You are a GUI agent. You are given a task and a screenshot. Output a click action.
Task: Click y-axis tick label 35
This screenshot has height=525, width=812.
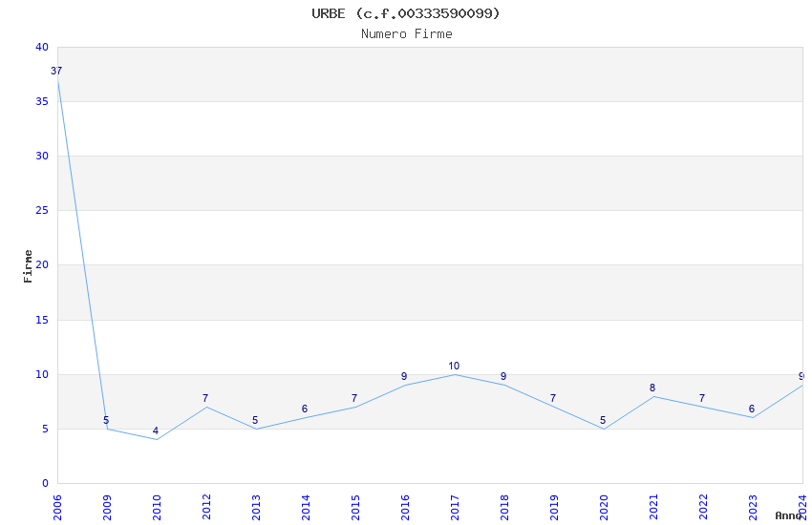(x=42, y=101)
